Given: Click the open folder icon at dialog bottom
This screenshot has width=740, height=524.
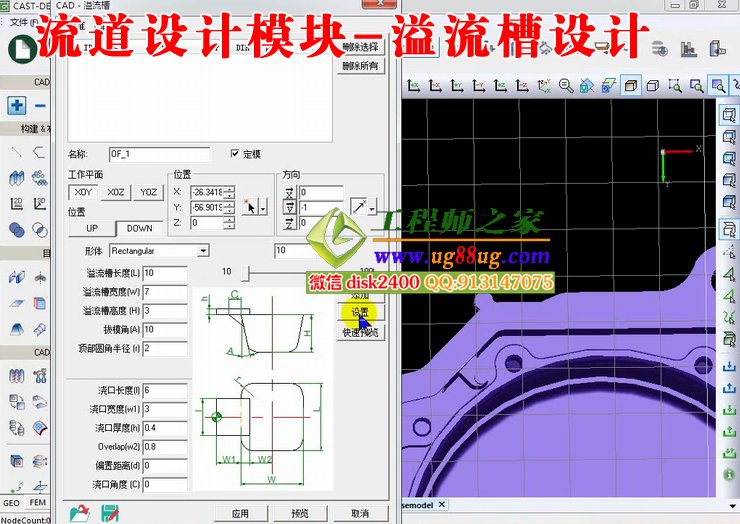Looking at the screenshot, I should pyautogui.click(x=79, y=513).
